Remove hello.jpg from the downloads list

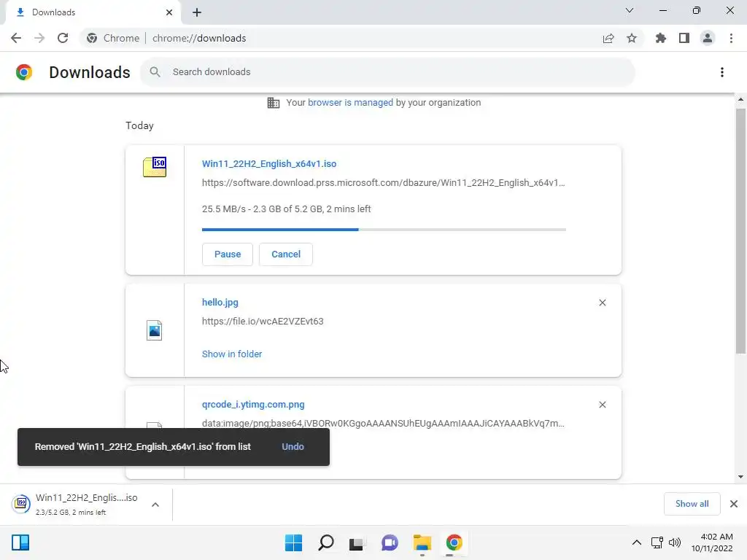[602, 303]
